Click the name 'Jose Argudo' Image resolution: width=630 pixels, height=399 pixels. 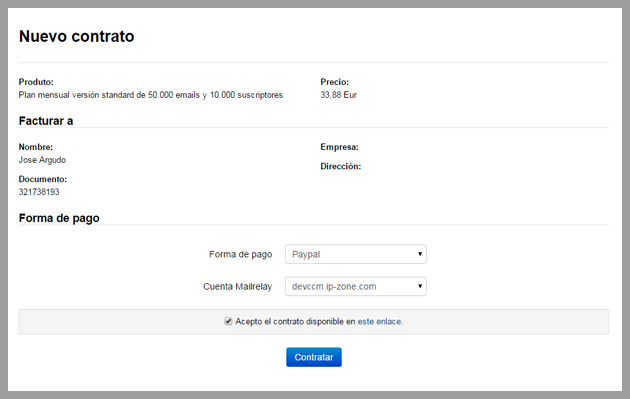42,160
